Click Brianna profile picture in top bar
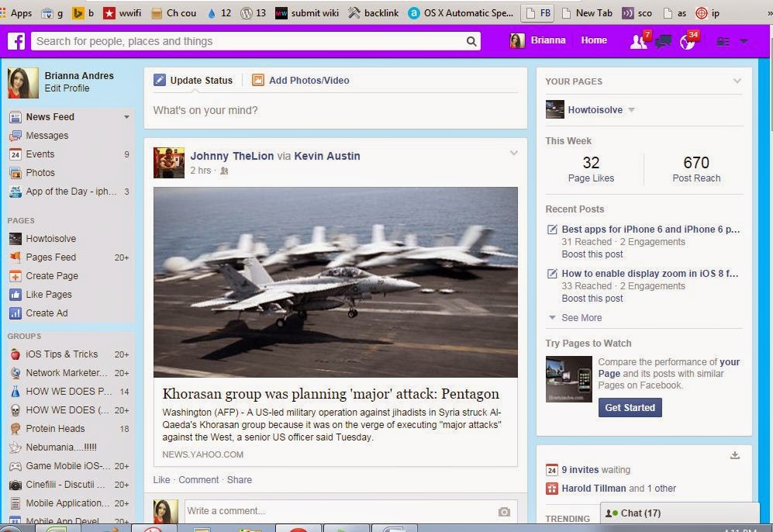Screen dimensions: 773x532 click(517, 41)
